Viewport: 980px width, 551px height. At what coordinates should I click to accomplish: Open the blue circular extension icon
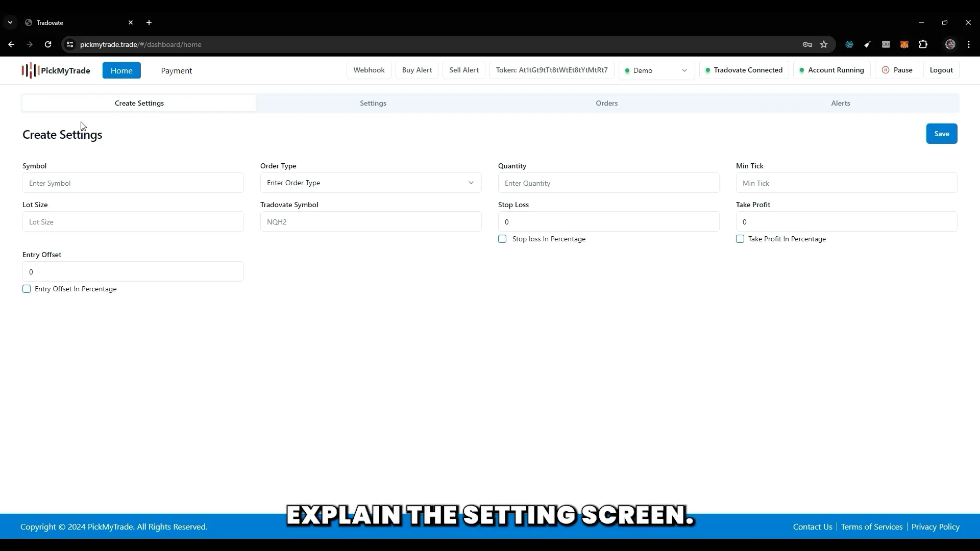(x=849, y=44)
